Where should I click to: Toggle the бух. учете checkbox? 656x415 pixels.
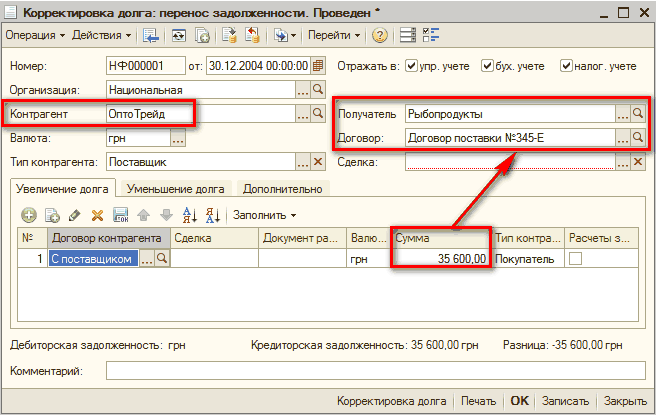pyautogui.click(x=487, y=66)
